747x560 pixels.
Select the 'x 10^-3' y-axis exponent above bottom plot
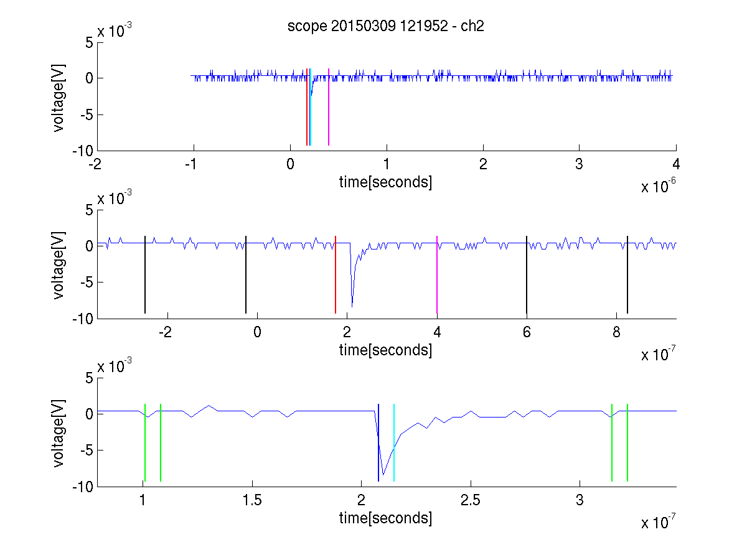[115, 366]
